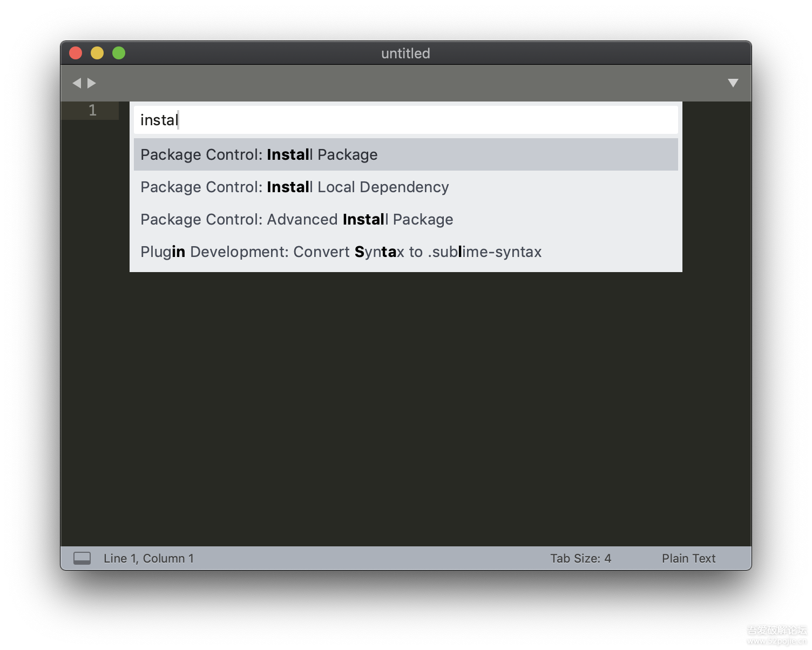Open the tab list dropdown triangle
This screenshot has height=650, width=812.
(733, 83)
